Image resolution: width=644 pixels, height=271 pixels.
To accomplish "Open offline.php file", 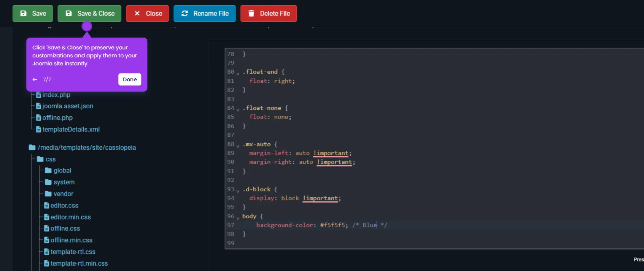I will [57, 118].
